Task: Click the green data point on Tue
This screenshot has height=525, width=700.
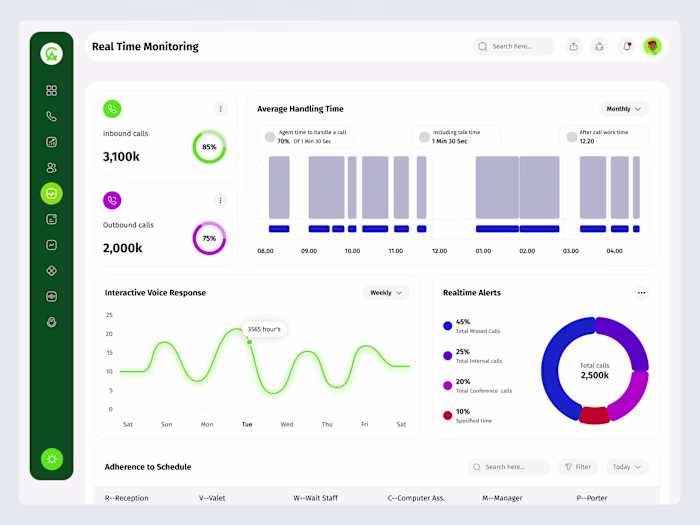Action: 250,342
